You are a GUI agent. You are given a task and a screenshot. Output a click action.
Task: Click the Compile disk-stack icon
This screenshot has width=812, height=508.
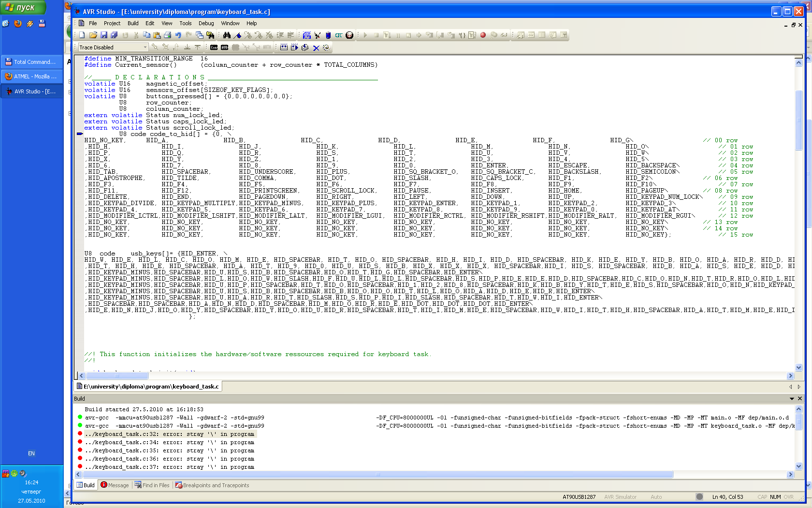[305, 47]
